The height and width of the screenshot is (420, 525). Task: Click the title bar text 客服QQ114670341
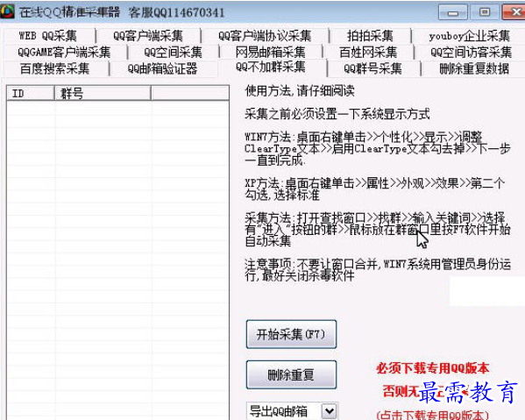(x=176, y=13)
